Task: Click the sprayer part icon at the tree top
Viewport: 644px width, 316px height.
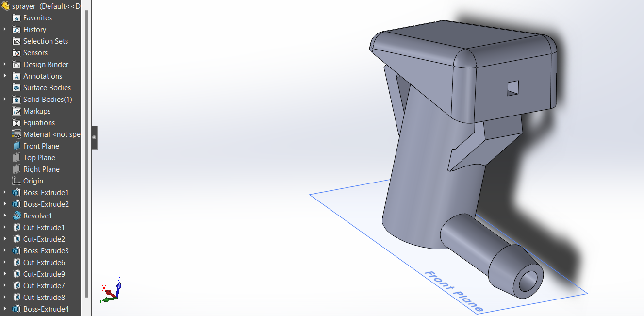Action: click(x=6, y=6)
